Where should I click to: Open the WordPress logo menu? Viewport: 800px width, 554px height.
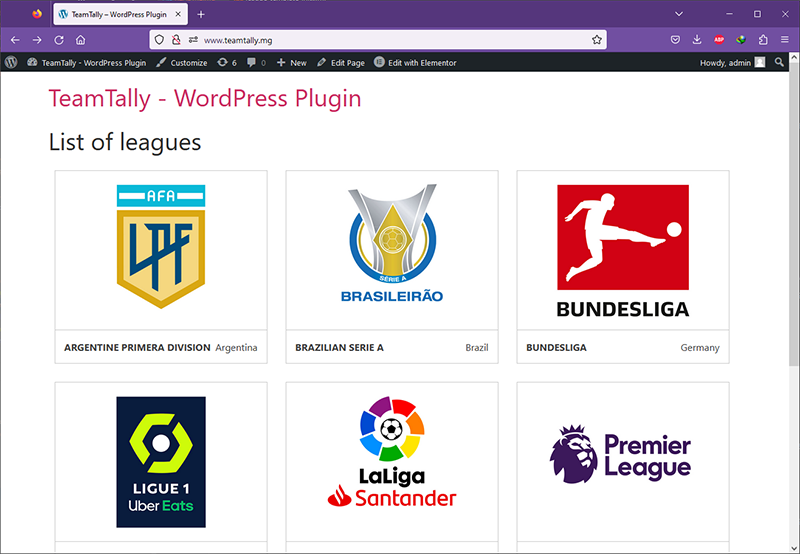click(x=11, y=62)
